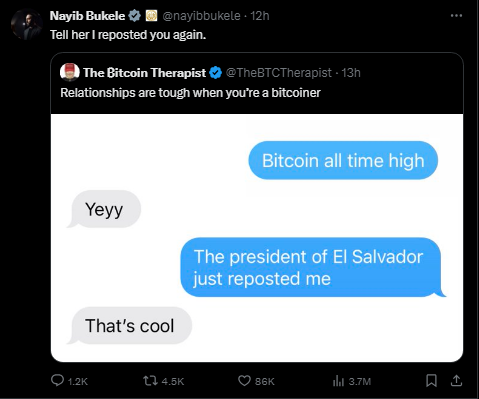
Task: Open the @TheBTCTherapist handle link
Action: click(279, 73)
